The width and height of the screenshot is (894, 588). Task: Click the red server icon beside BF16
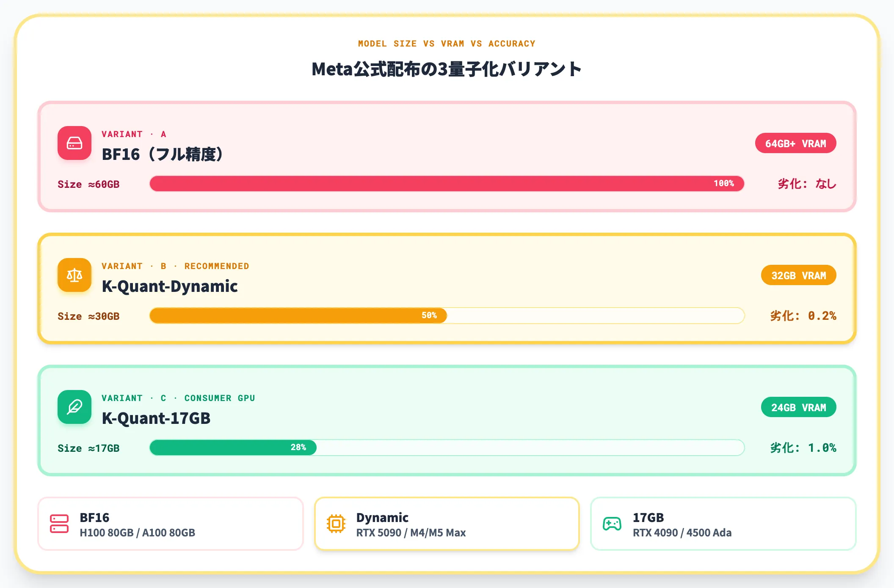point(59,524)
